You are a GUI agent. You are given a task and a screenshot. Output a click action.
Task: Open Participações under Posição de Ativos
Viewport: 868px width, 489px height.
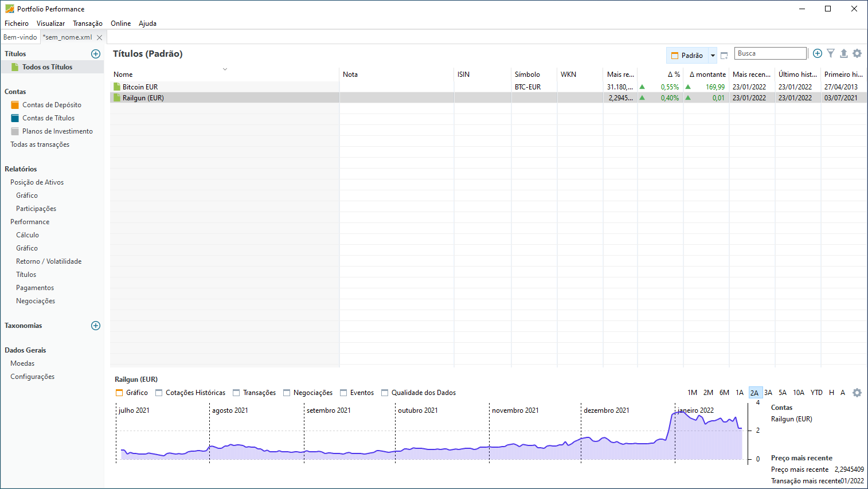(x=36, y=209)
